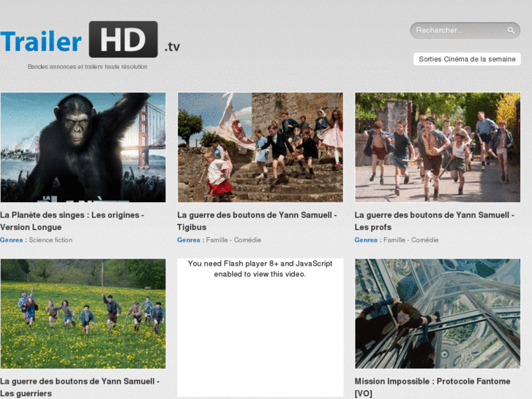This screenshot has width=532, height=399.
Task: Click Famille - Comédie under Tigibus
Action: coord(233,240)
